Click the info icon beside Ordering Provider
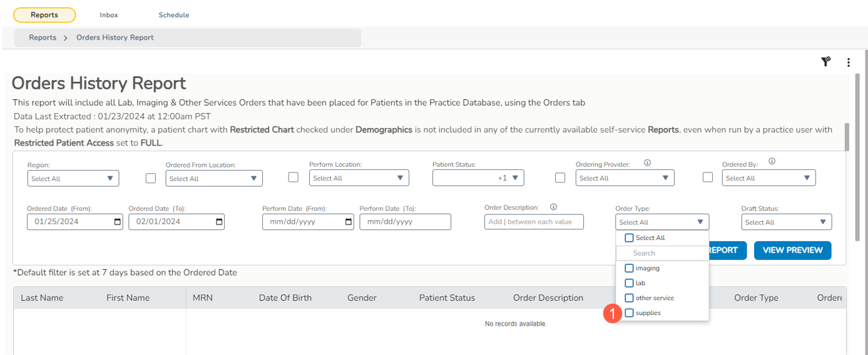The width and height of the screenshot is (868, 355). [647, 163]
